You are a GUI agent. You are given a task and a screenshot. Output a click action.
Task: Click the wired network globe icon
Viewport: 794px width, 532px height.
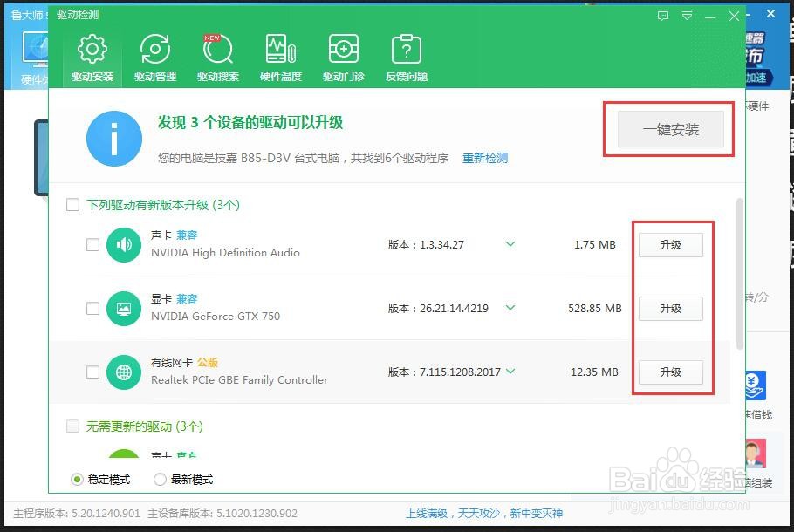pos(124,372)
